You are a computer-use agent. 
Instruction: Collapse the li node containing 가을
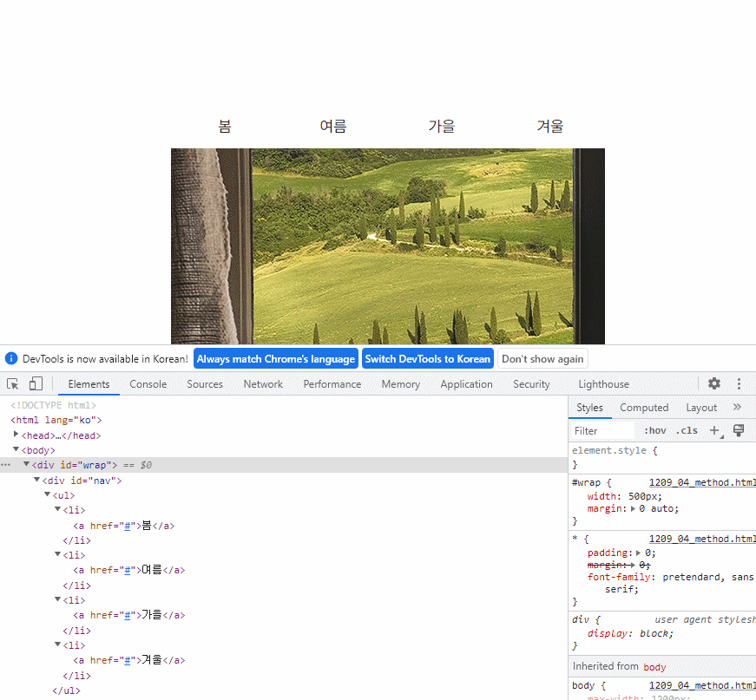(x=57, y=599)
